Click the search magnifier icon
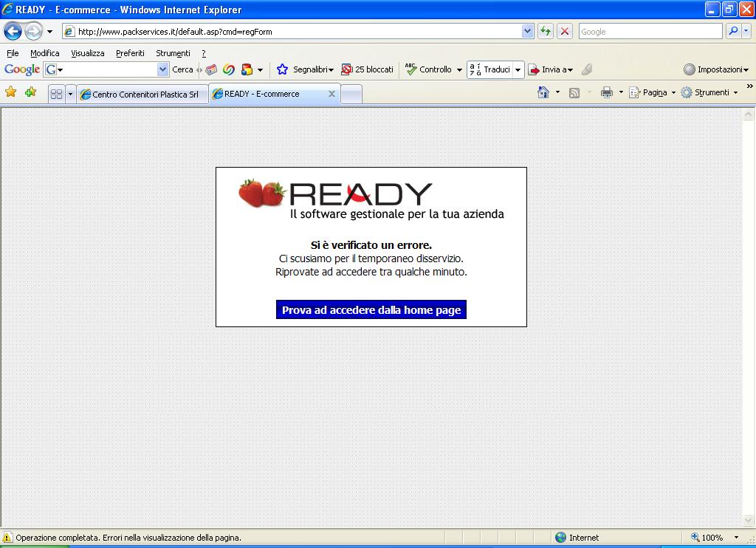The width and height of the screenshot is (756, 548). [733, 31]
